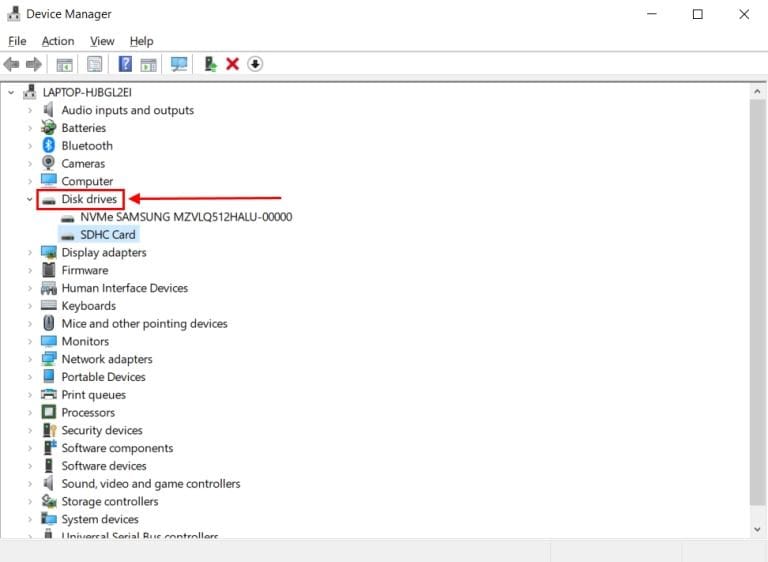Expand Sound, video and game controllers chevron

pyautogui.click(x=30, y=484)
